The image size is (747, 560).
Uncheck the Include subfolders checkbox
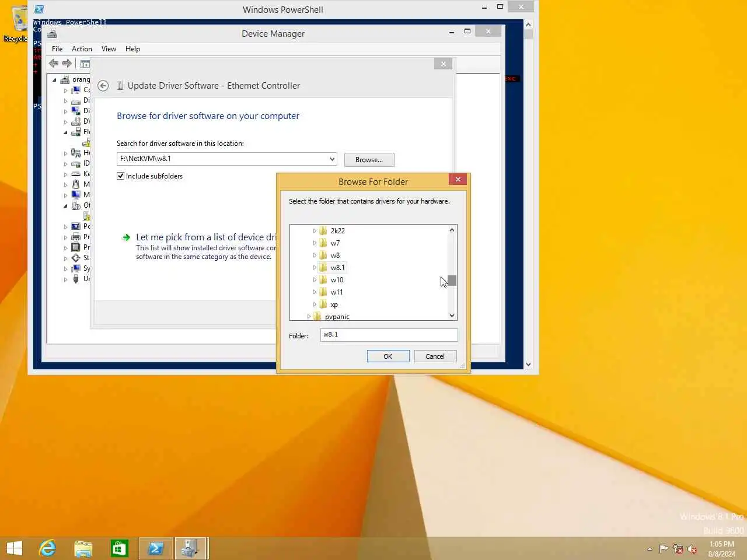point(121,176)
